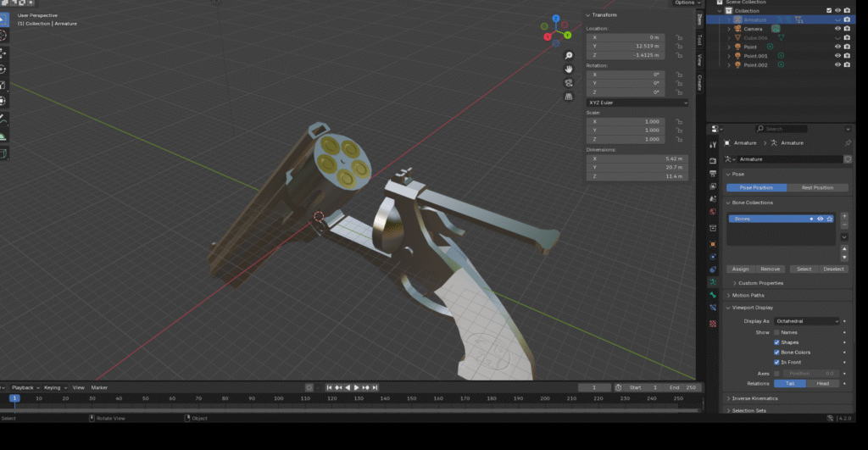
Task: Open the Display As Octahedral dropdown
Action: click(x=806, y=321)
